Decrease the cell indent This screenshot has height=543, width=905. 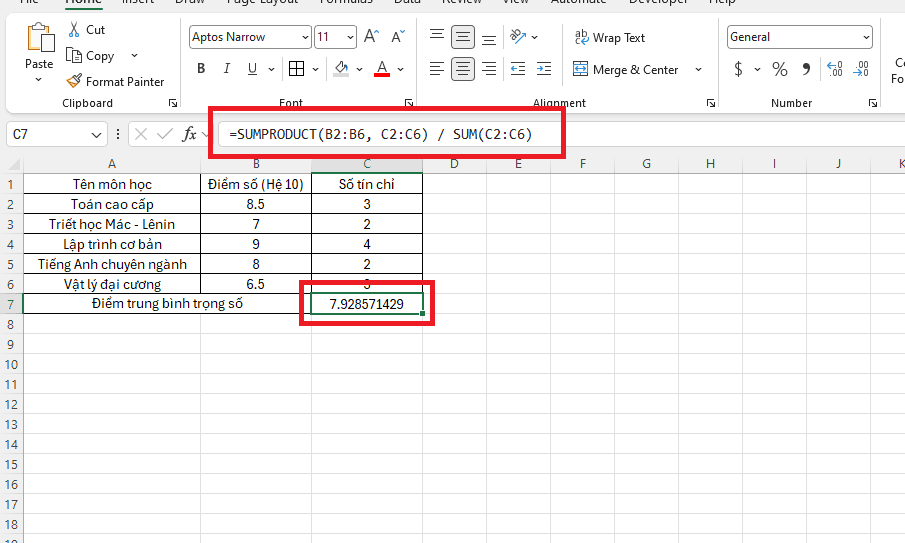pyautogui.click(x=518, y=69)
